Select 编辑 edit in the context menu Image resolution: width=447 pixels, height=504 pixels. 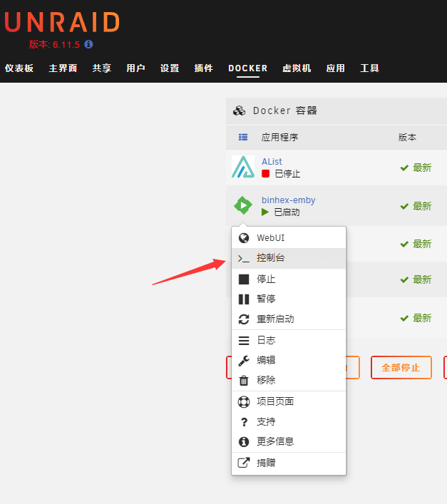pos(289,361)
